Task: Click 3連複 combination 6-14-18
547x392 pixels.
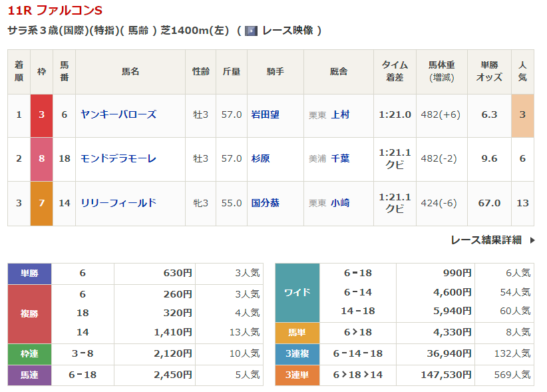Action: tap(358, 353)
